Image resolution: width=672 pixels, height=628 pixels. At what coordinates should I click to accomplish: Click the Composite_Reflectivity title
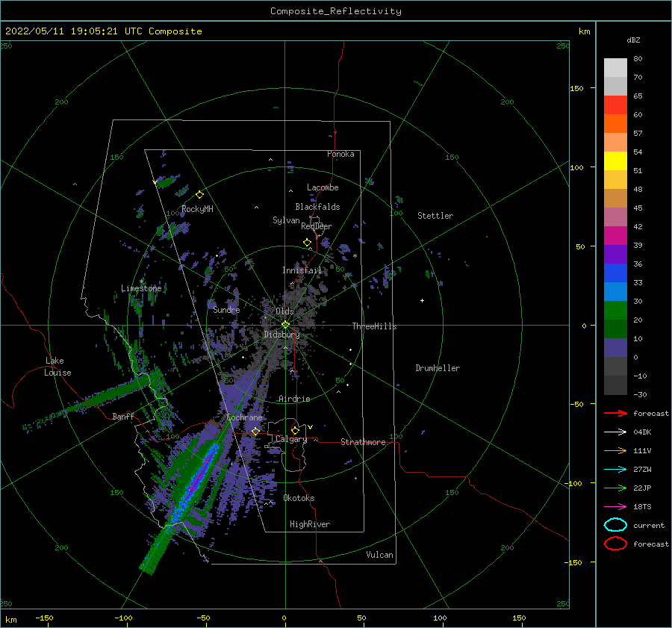336,11
